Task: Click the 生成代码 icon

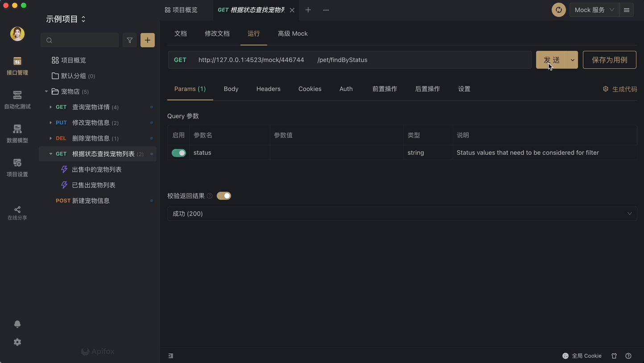Action: (x=605, y=89)
